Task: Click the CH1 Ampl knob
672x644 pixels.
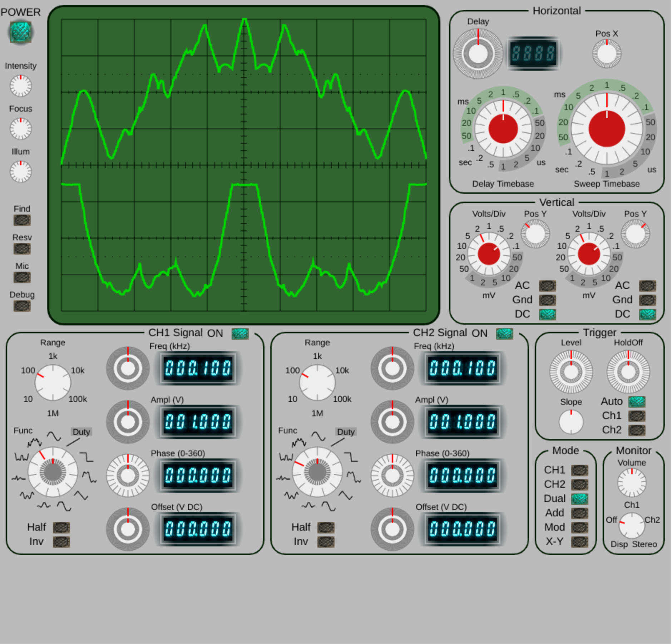Action: pos(128,422)
